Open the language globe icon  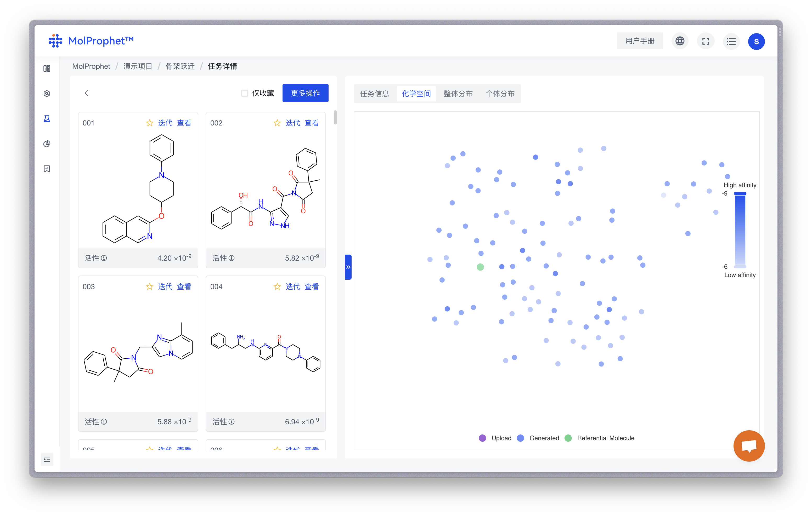[680, 41]
